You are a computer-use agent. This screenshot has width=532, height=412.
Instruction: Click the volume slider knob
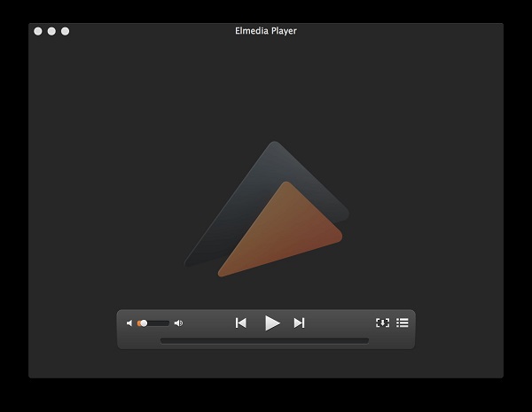click(144, 323)
